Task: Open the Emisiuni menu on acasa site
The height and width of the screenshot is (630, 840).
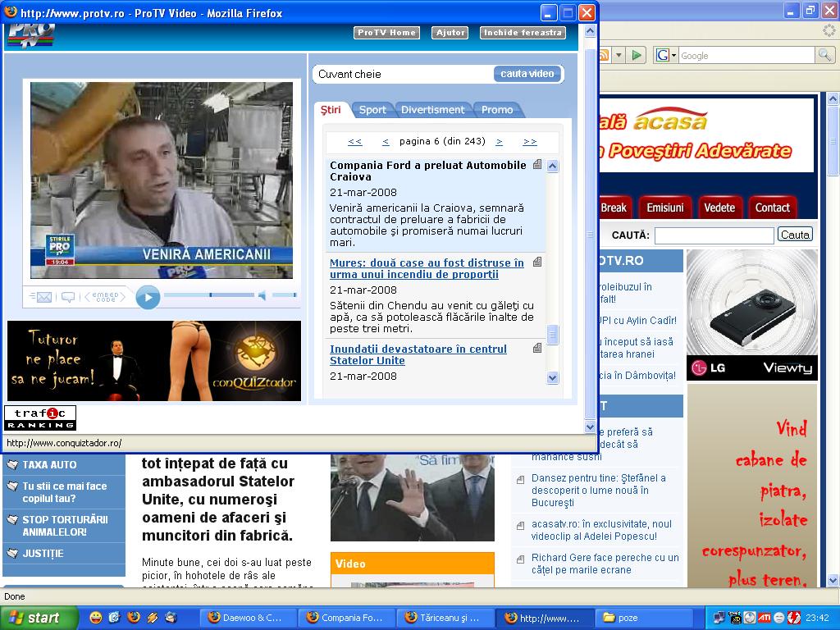Action: point(664,208)
